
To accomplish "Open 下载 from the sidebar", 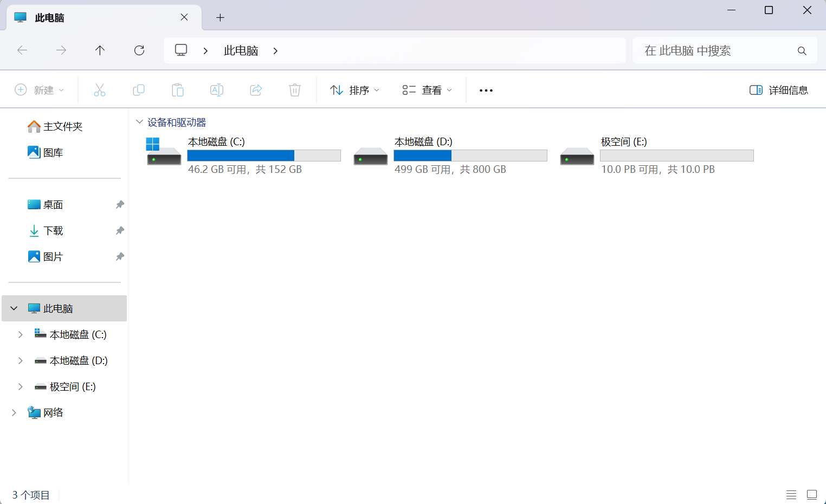I will tap(53, 230).
